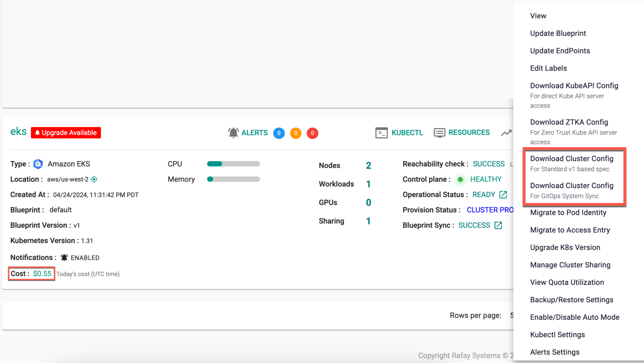Click the trend chart icon
This screenshot has width=644, height=363.
click(506, 133)
